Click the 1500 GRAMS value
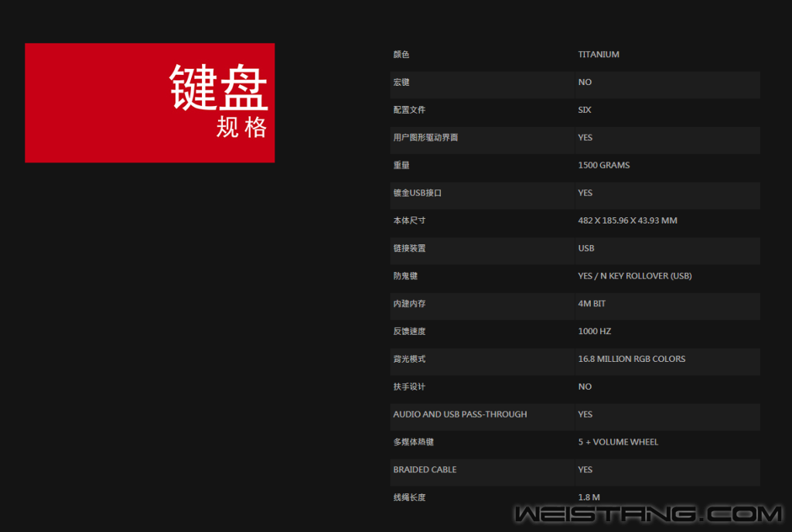Image resolution: width=792 pixels, height=532 pixels. click(603, 165)
